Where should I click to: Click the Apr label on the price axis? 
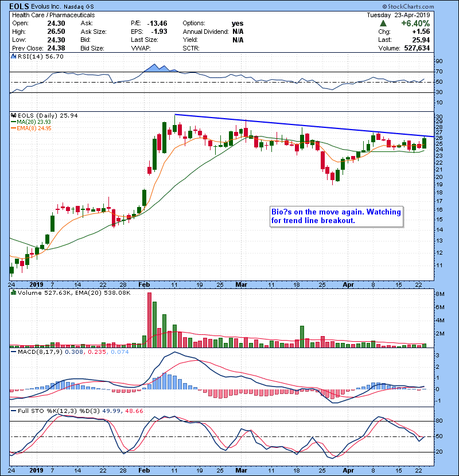click(x=348, y=284)
